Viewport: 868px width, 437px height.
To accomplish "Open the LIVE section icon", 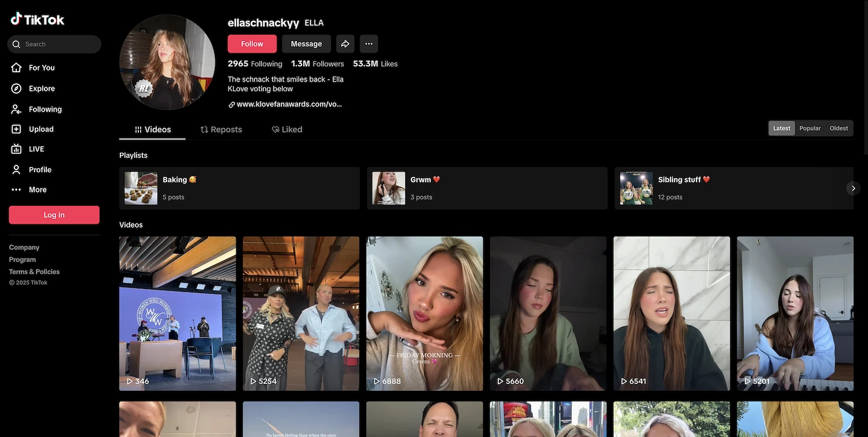I will 17,149.
